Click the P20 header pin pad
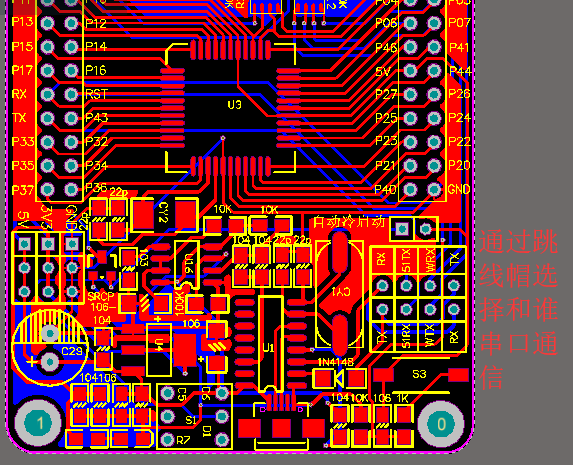Screen dimensions: 573x465 [434, 166]
